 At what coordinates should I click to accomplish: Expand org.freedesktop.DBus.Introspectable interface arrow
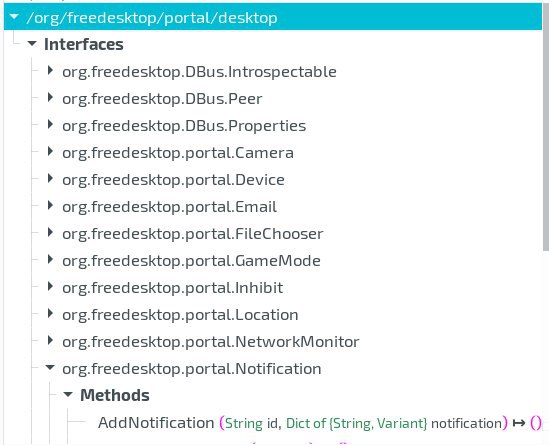50,70
